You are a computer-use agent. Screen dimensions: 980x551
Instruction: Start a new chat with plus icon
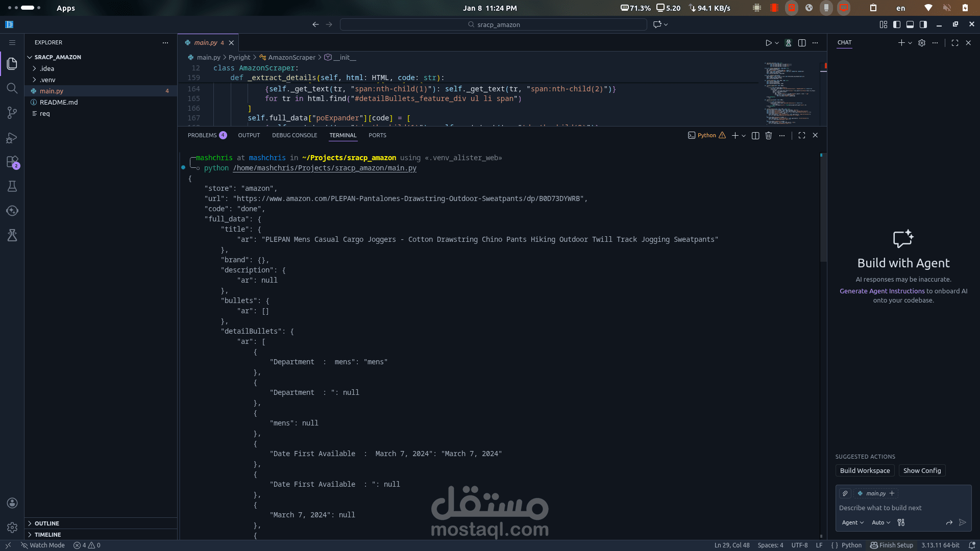coord(901,43)
